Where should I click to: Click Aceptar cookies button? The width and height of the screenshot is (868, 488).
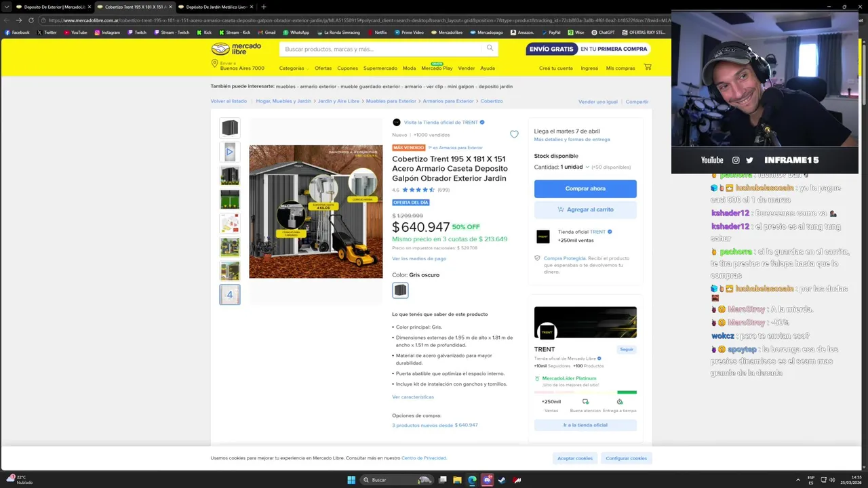click(x=574, y=458)
